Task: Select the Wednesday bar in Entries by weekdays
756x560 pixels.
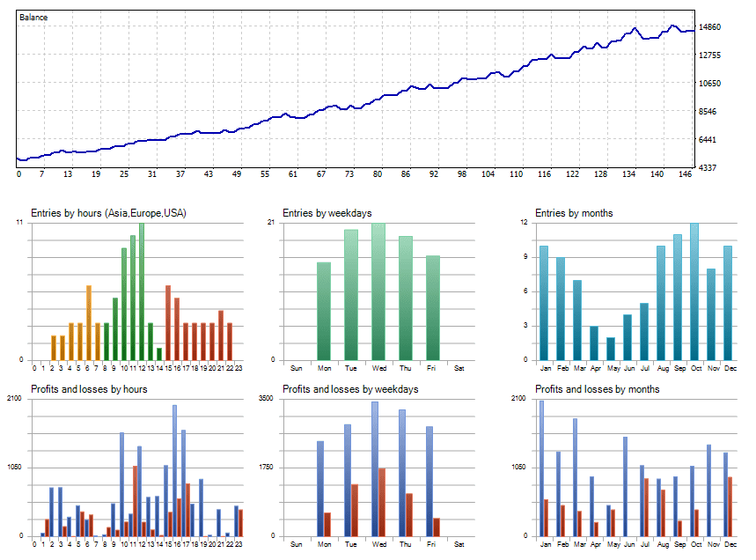Action: (378, 291)
